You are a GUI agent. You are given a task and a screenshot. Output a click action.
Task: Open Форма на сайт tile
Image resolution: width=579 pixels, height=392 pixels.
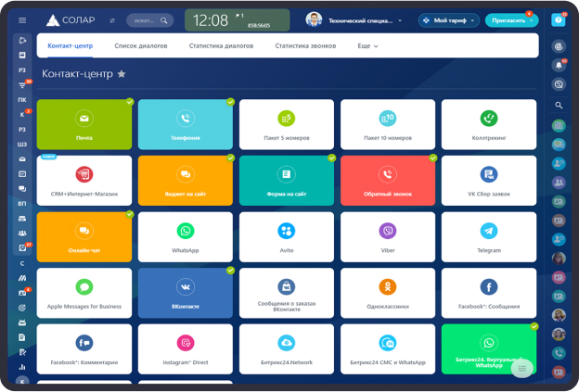point(287,181)
